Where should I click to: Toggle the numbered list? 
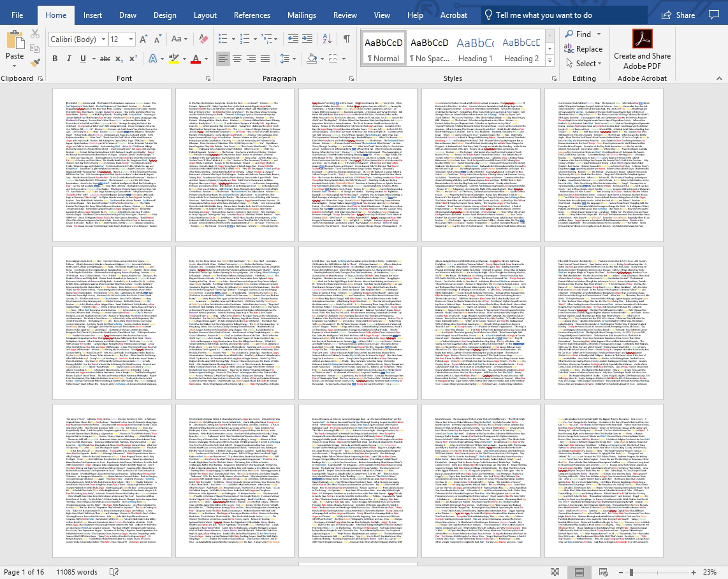[x=245, y=39]
